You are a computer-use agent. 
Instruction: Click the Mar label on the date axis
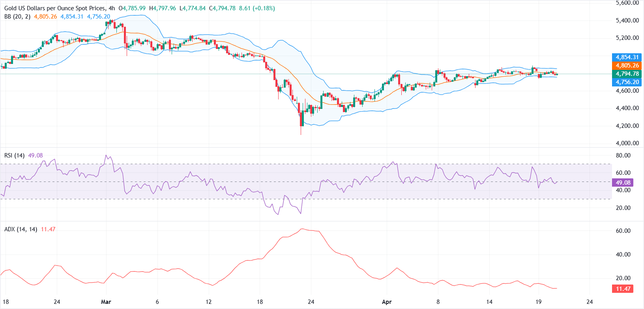(106, 302)
